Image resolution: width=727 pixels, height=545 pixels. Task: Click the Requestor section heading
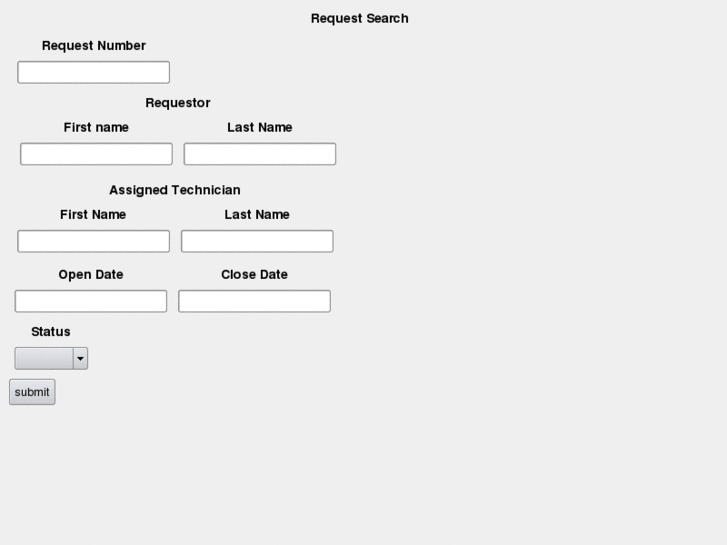point(177,102)
